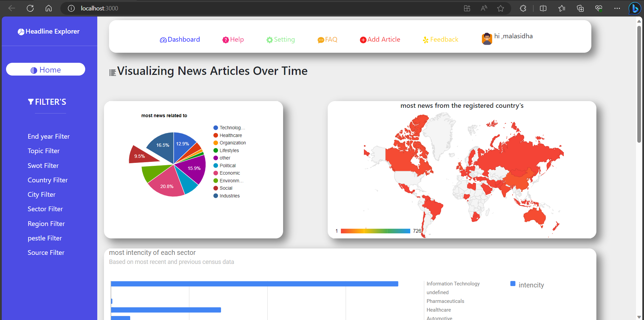
Task: Click the scrollbar down arrow
Action: (639, 317)
